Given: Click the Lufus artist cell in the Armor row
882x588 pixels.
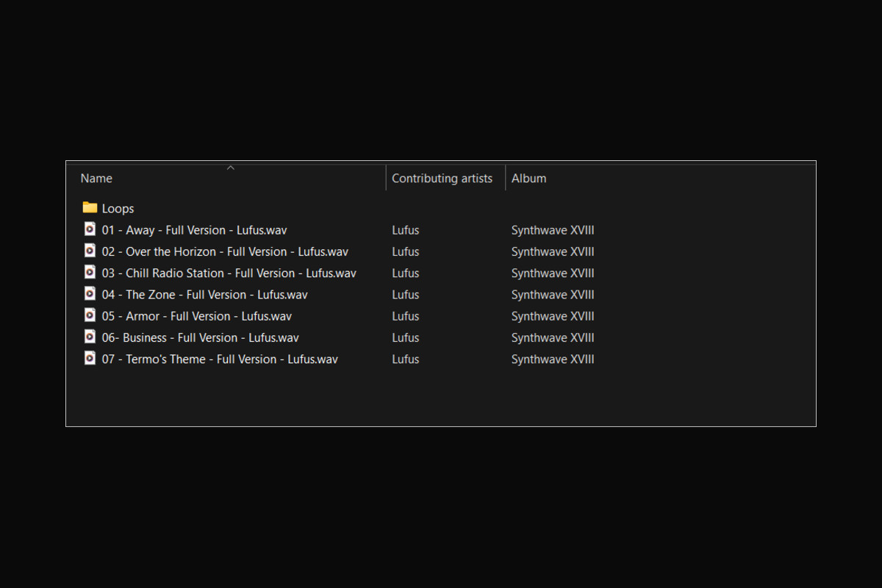Looking at the screenshot, I should click(405, 316).
